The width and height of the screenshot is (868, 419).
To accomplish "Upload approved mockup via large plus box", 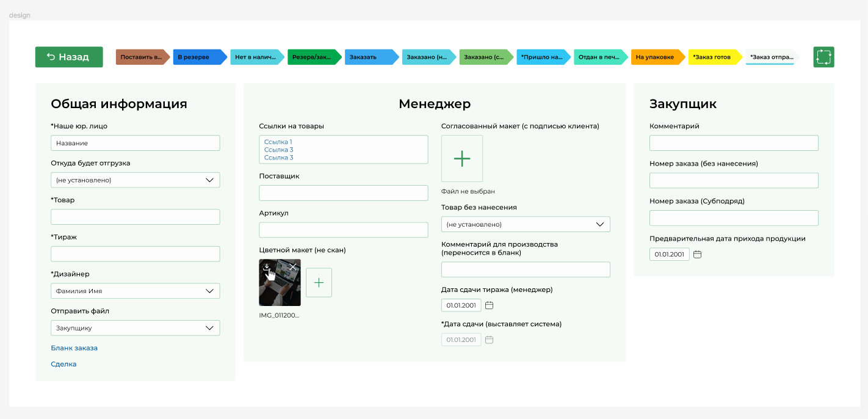I will coord(462,159).
